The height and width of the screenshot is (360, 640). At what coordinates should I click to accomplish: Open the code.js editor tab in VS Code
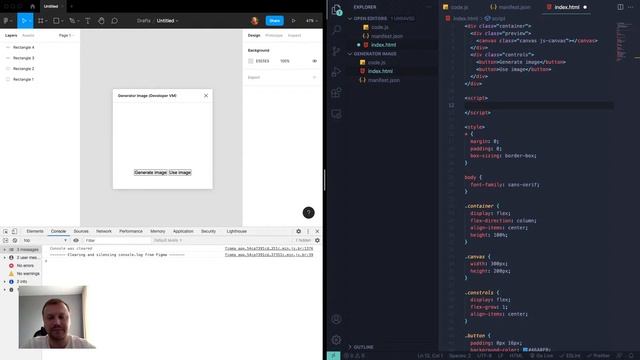point(456,7)
